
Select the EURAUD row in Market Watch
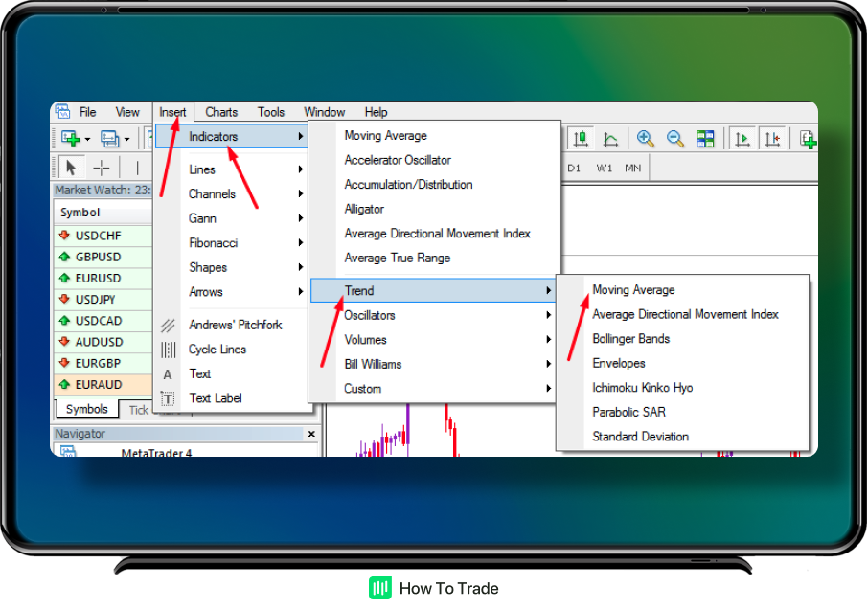click(98, 385)
